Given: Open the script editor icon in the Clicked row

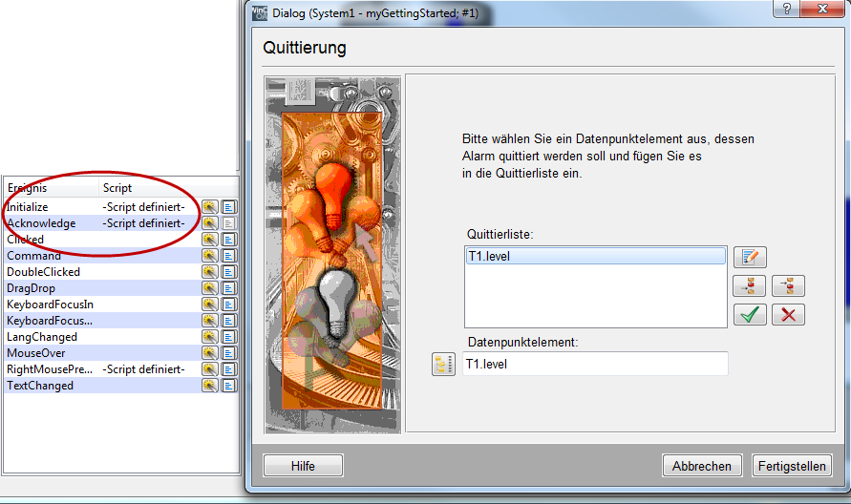Looking at the screenshot, I should click(x=229, y=240).
